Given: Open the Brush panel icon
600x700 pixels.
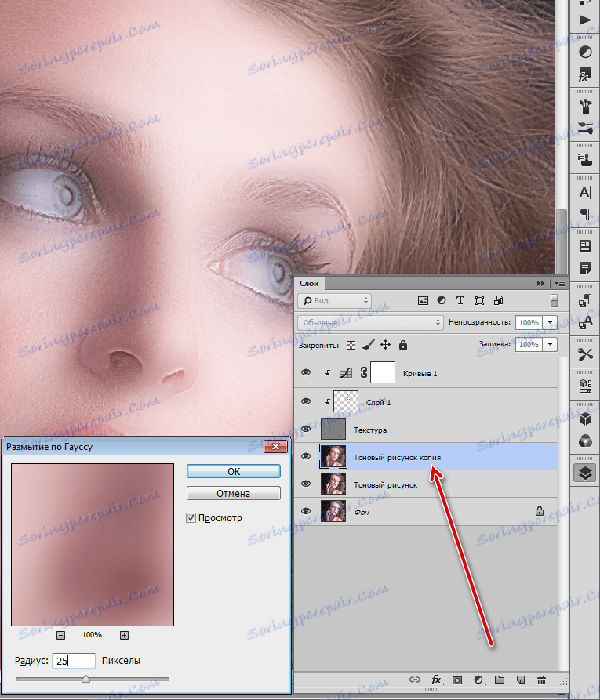Looking at the screenshot, I should click(585, 107).
